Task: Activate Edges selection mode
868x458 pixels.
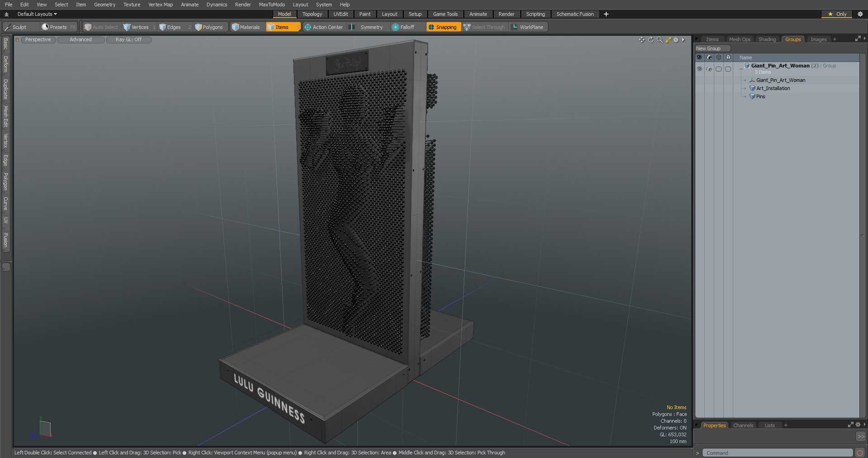Action: click(170, 27)
